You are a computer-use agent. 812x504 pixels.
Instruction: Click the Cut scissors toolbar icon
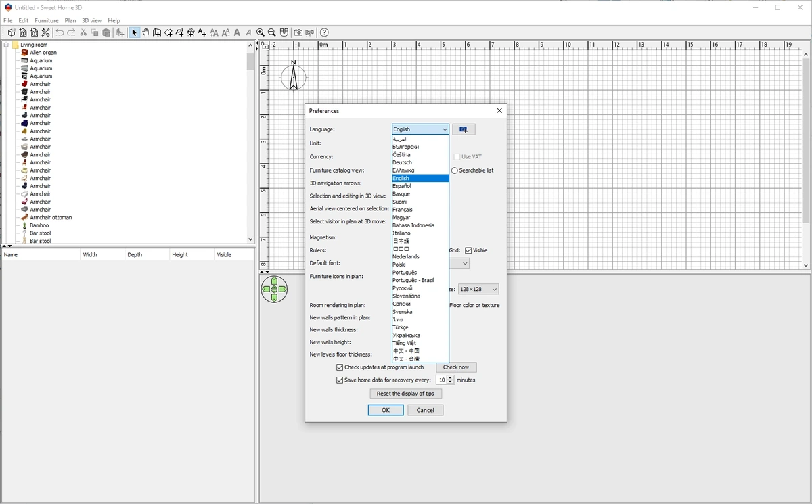click(83, 32)
